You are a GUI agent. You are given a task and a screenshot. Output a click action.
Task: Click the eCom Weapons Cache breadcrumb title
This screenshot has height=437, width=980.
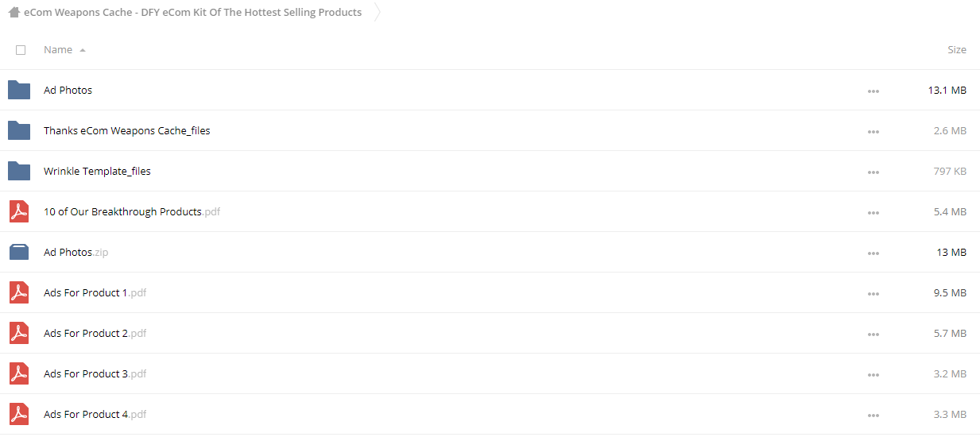192,12
